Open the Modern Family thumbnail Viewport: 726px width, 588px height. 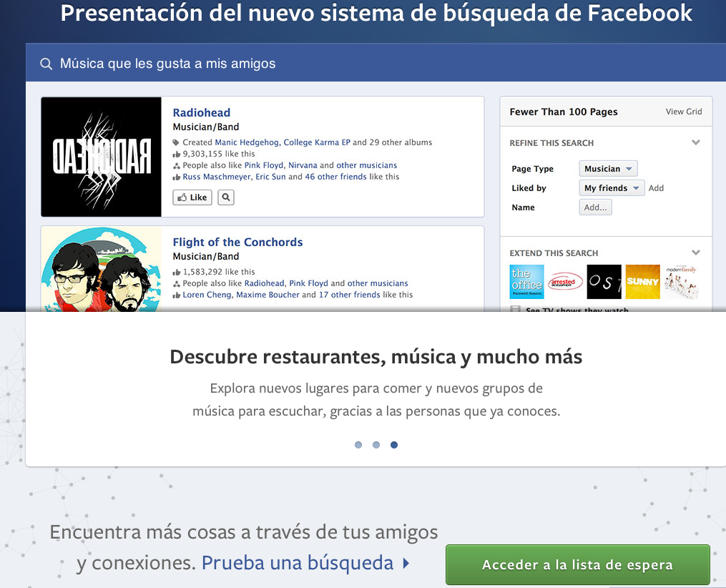point(681,282)
